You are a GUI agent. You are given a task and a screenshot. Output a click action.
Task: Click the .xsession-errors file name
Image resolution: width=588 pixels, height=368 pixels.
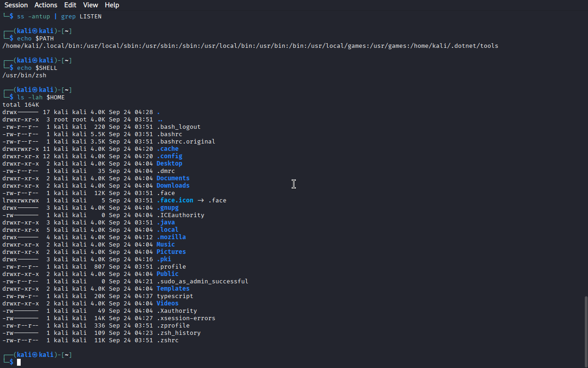186,318
